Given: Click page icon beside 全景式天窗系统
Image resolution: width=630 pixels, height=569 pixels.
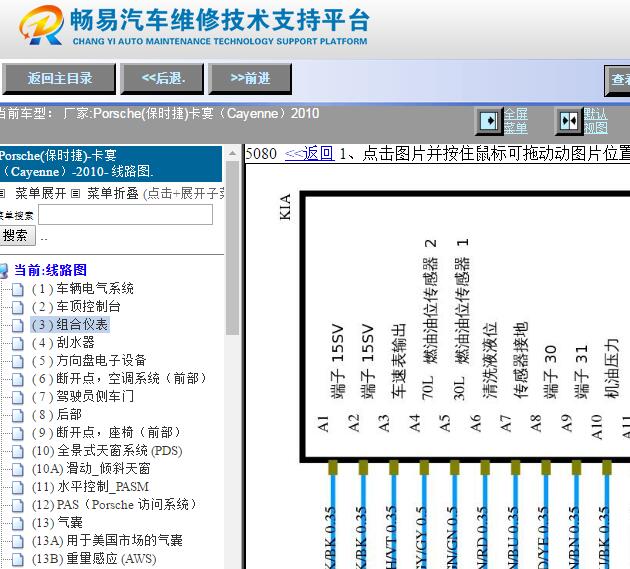Looking at the screenshot, I should click(17, 451).
